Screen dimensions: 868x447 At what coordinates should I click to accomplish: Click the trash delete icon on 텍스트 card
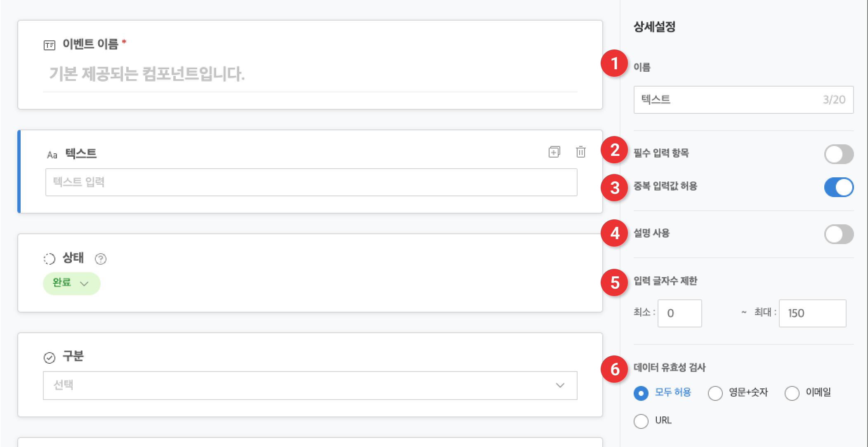[x=580, y=152]
